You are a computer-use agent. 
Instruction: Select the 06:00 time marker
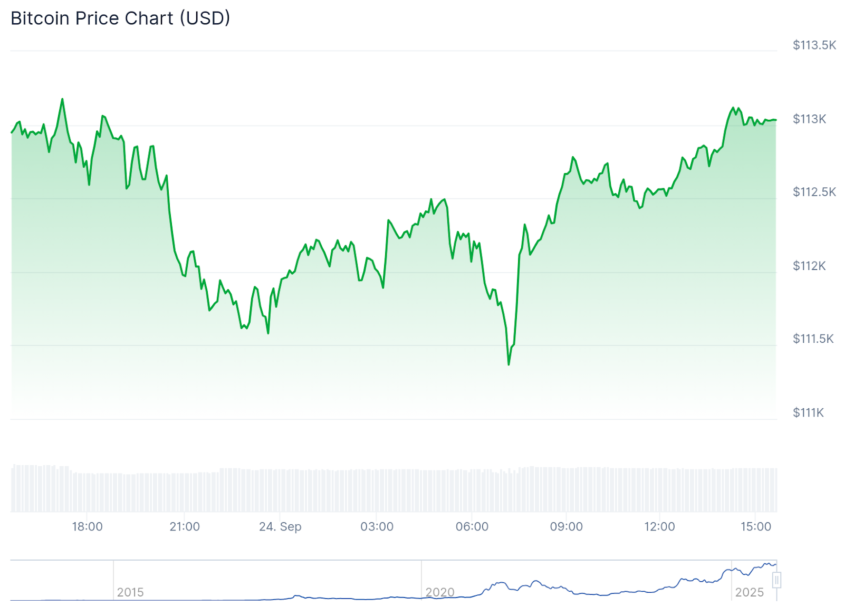click(472, 526)
